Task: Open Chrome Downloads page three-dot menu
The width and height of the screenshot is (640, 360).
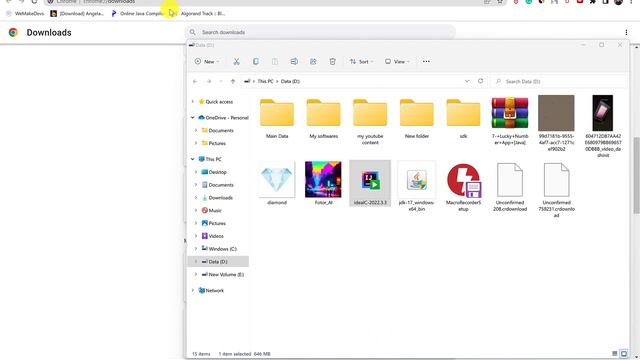Action: click(626, 32)
